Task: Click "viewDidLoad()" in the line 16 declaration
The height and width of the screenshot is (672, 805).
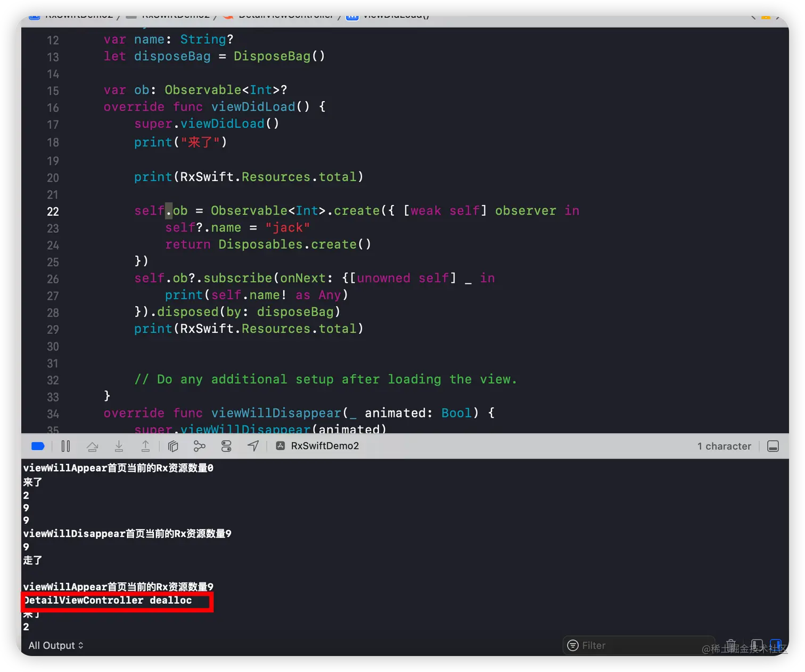Action: (260, 106)
